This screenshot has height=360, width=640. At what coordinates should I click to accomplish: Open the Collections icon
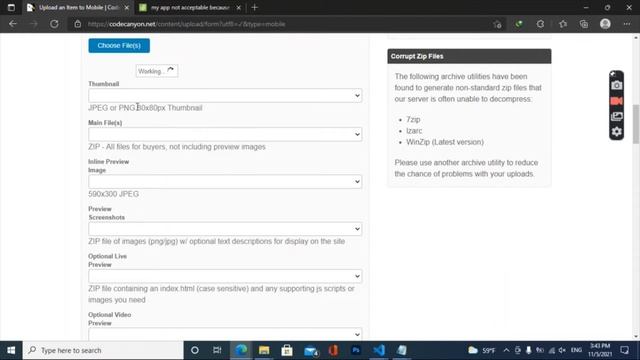584,24
